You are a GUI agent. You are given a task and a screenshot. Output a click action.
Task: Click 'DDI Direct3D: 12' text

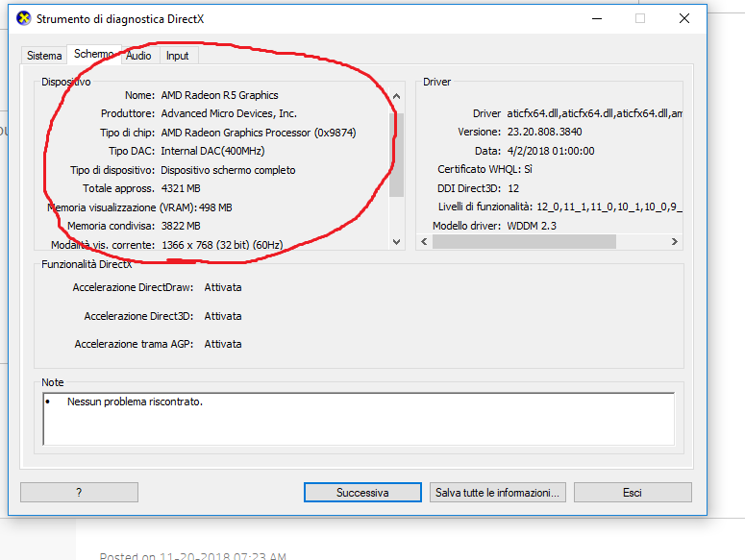(x=478, y=188)
